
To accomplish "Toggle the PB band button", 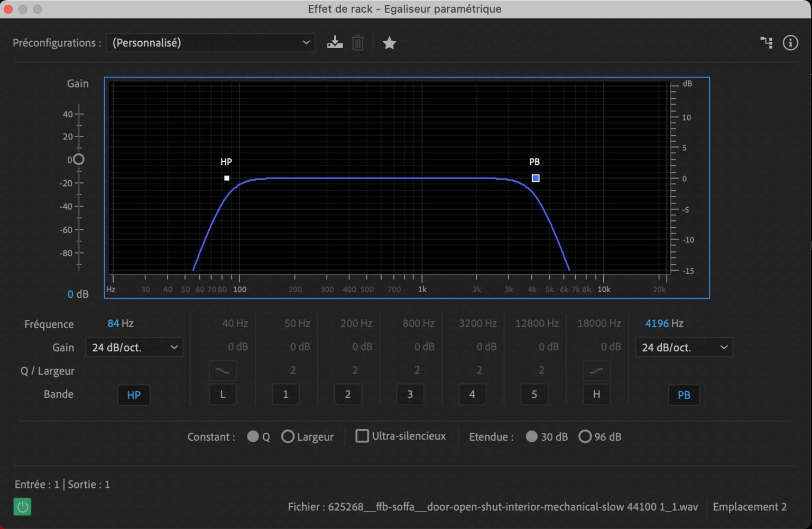I will (x=684, y=395).
